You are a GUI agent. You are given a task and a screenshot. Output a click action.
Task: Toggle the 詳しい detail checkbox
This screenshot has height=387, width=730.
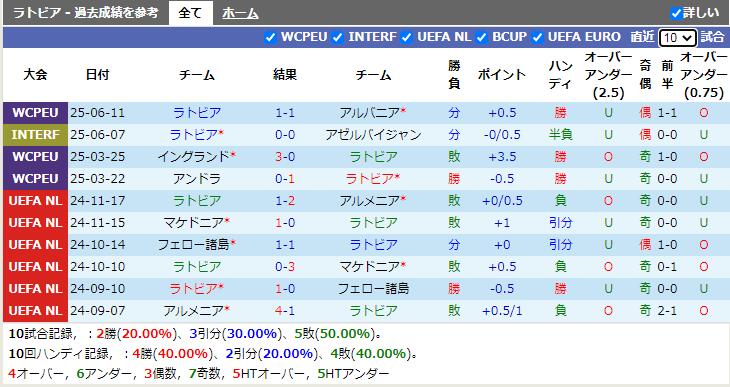pyautogui.click(x=676, y=13)
